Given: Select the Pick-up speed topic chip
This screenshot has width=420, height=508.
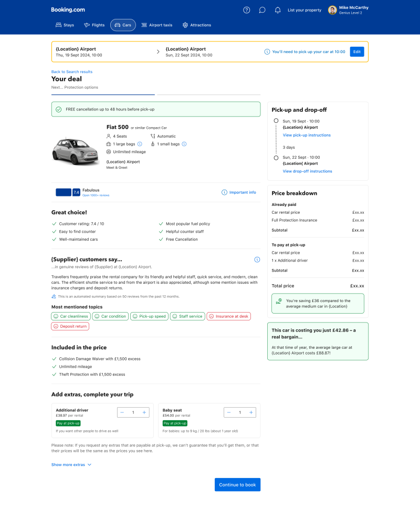Looking at the screenshot, I should (x=149, y=316).
